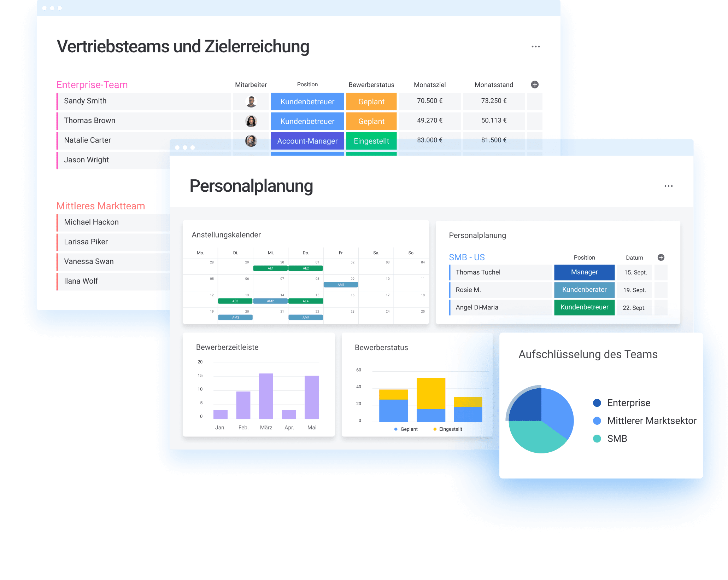Add a column in the SMB - US table
The image size is (728, 580).
661,257
